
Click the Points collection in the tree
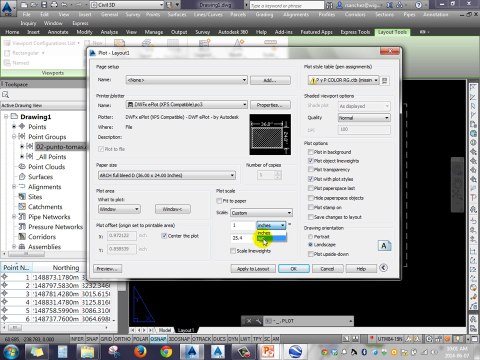coord(37,127)
